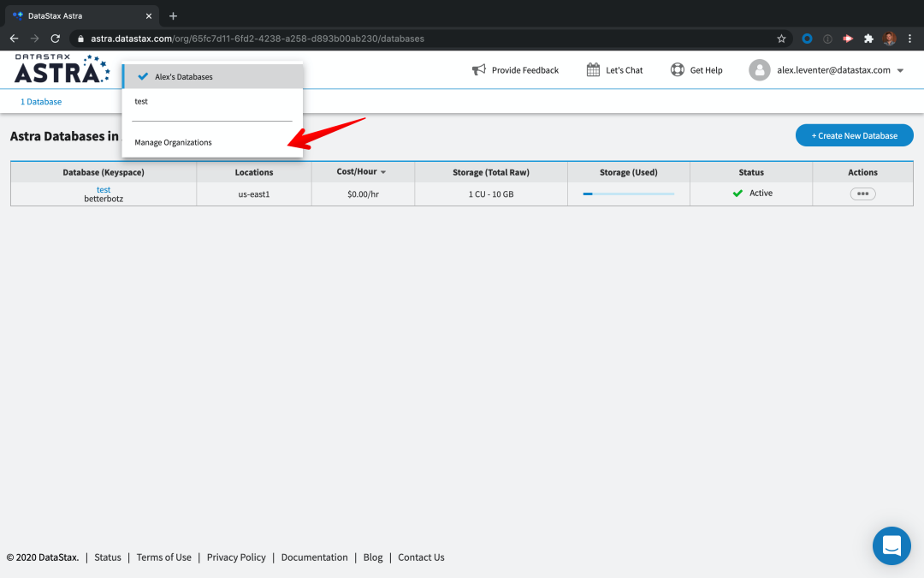Click the Chrome profile avatar
Screen dimensions: 924x578
889,39
